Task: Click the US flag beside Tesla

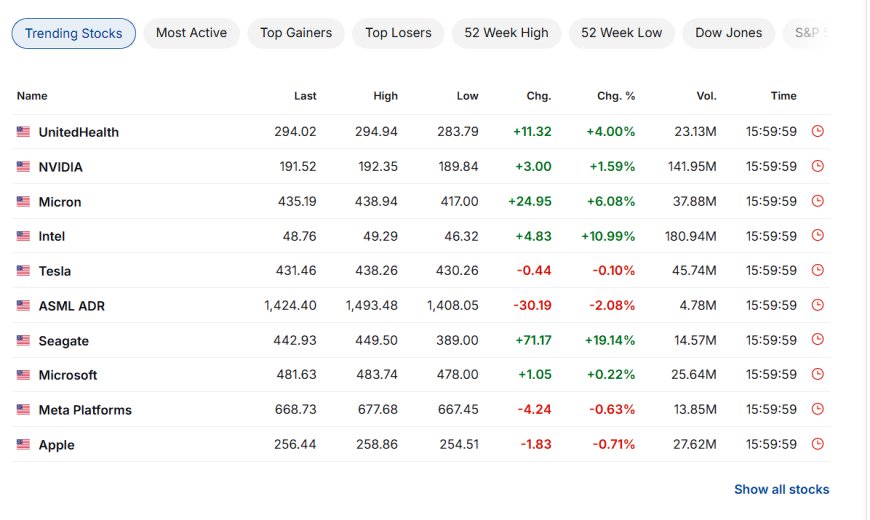Action: [23, 270]
